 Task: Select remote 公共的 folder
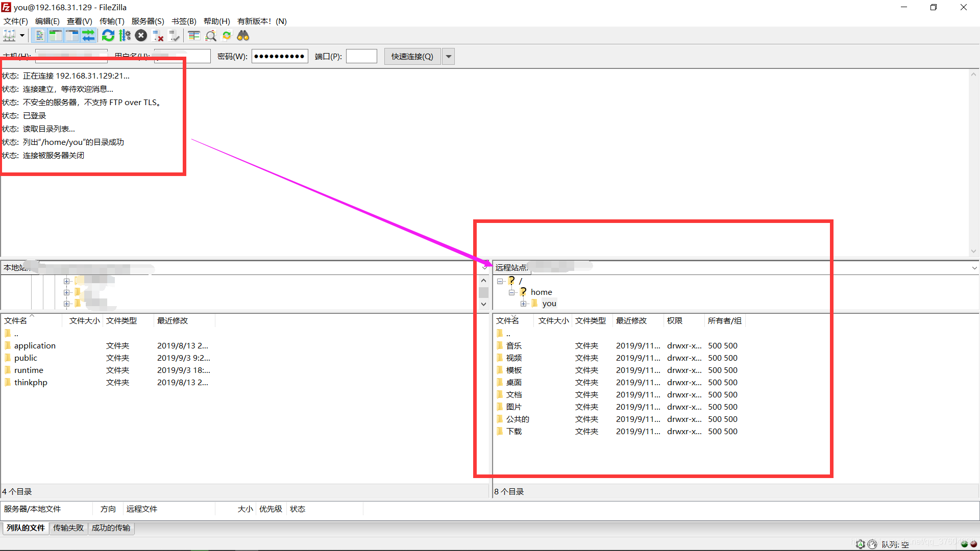tap(518, 419)
